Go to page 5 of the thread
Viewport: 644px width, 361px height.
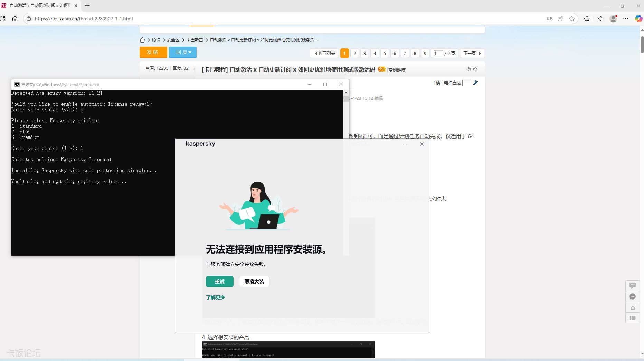click(x=385, y=53)
